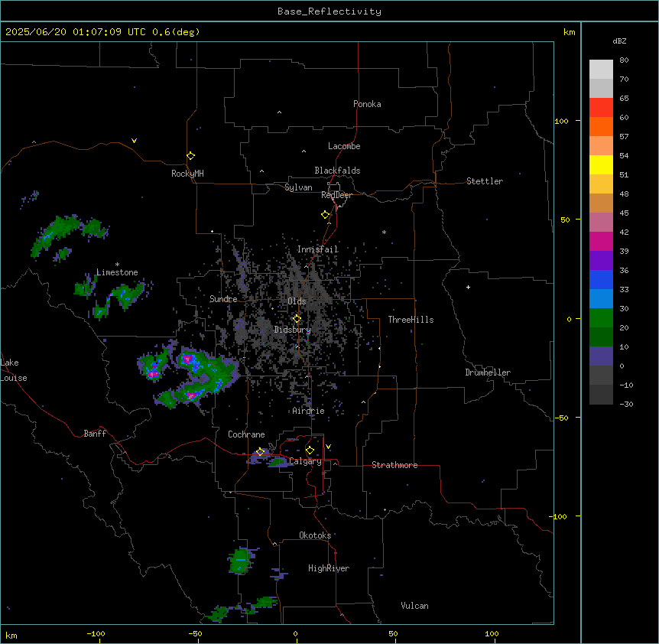Click the Drumheller label

coord(488,372)
